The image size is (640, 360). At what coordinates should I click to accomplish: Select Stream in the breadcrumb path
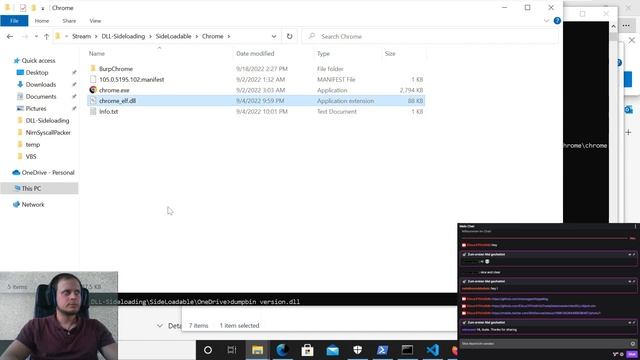coord(82,36)
